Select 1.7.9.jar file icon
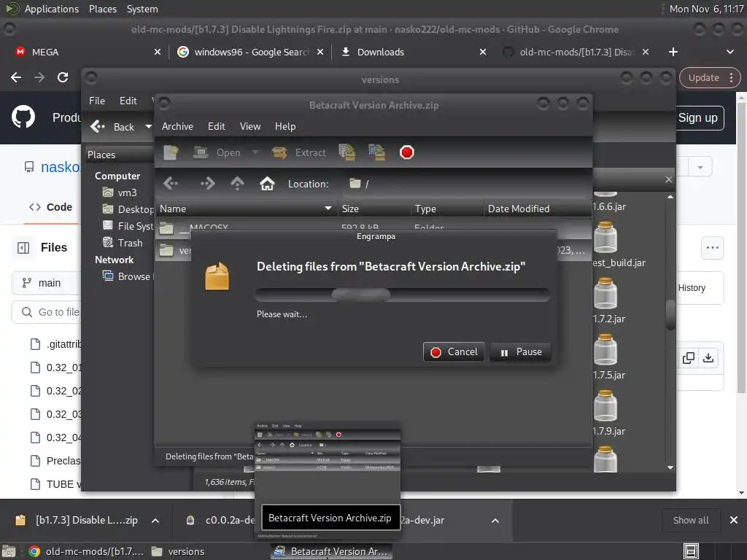Image resolution: width=747 pixels, height=560 pixels. point(606,406)
